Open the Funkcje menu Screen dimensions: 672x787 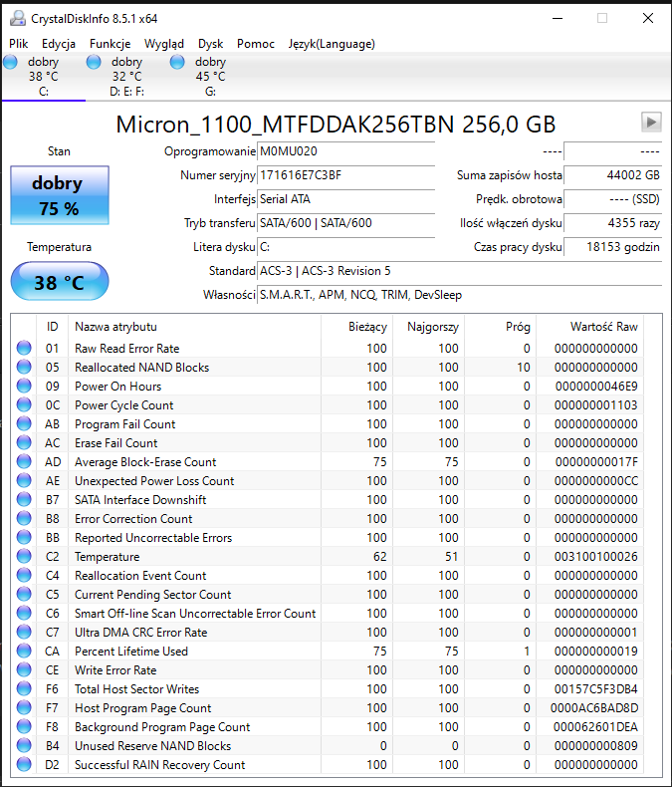[x=110, y=44]
